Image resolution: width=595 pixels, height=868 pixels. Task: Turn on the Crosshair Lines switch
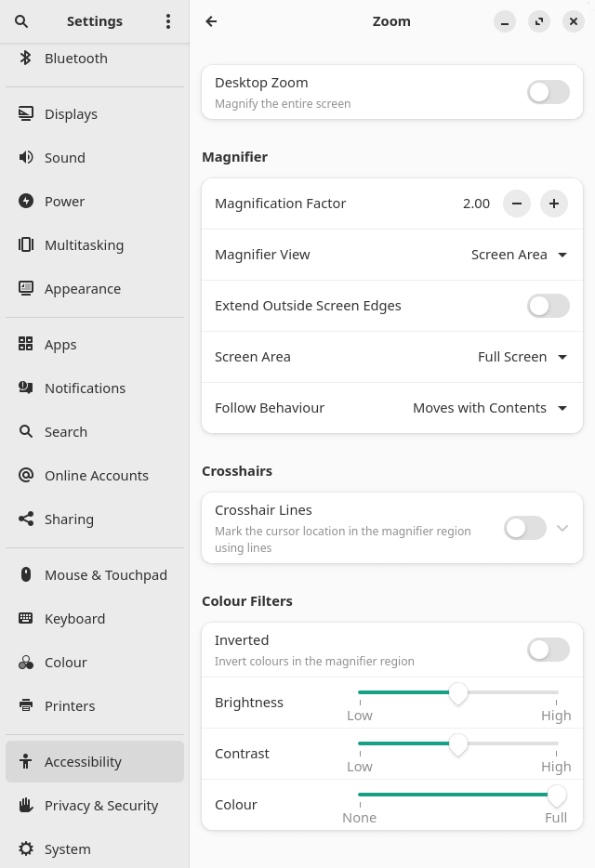point(525,528)
